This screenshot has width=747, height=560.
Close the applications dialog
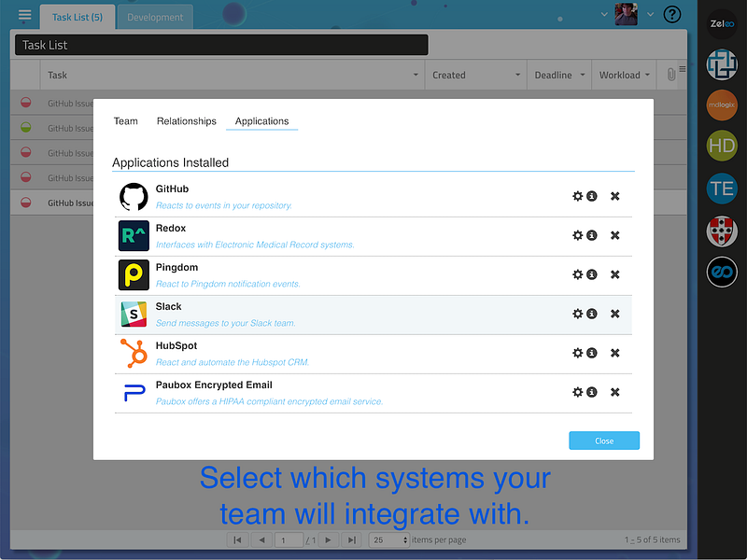coord(604,441)
